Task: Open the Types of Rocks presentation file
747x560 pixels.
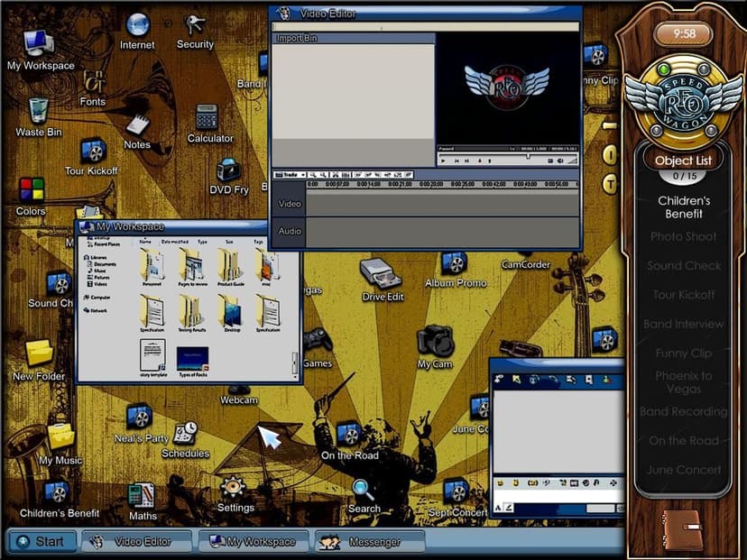Action: click(192, 362)
